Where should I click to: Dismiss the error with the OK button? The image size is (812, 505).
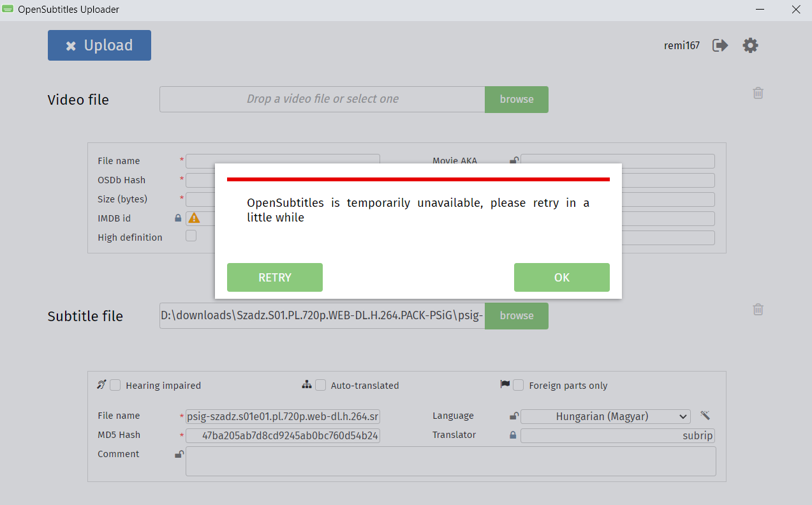pyautogui.click(x=562, y=278)
